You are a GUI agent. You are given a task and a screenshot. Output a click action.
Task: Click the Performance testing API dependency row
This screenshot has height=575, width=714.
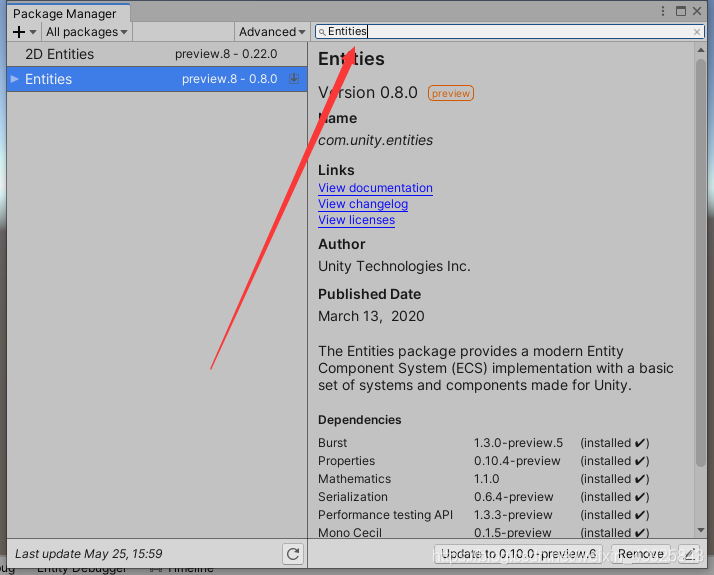tap(484, 515)
